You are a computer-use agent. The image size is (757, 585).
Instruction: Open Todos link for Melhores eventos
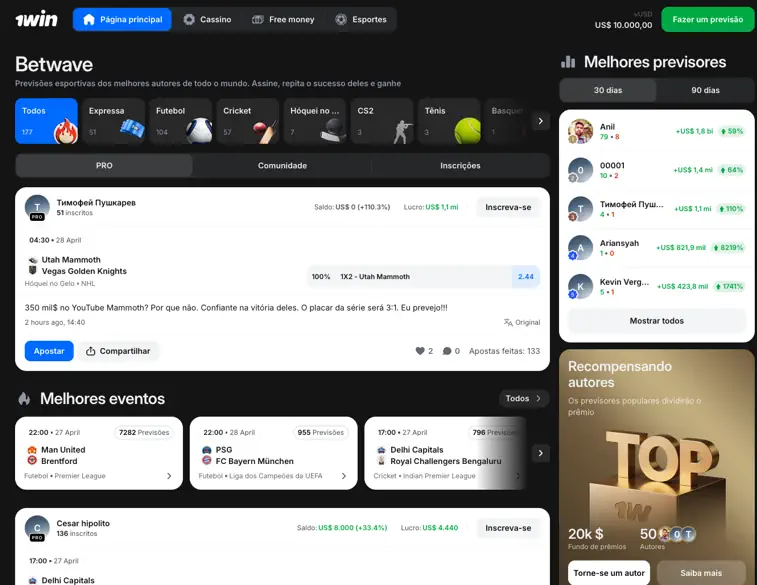pos(523,398)
